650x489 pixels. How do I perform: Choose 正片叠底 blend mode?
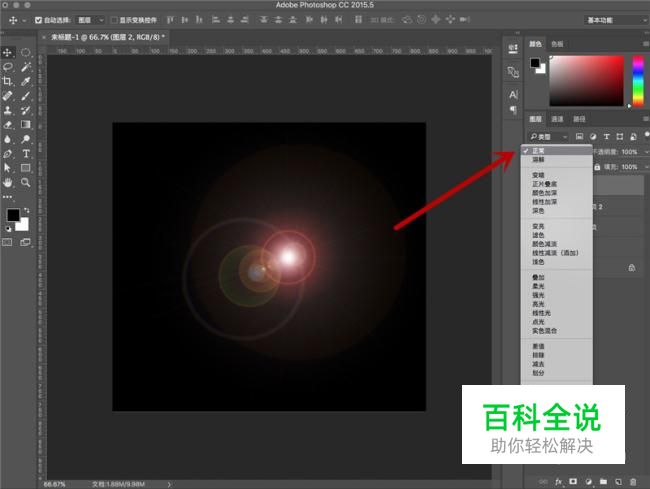556,184
